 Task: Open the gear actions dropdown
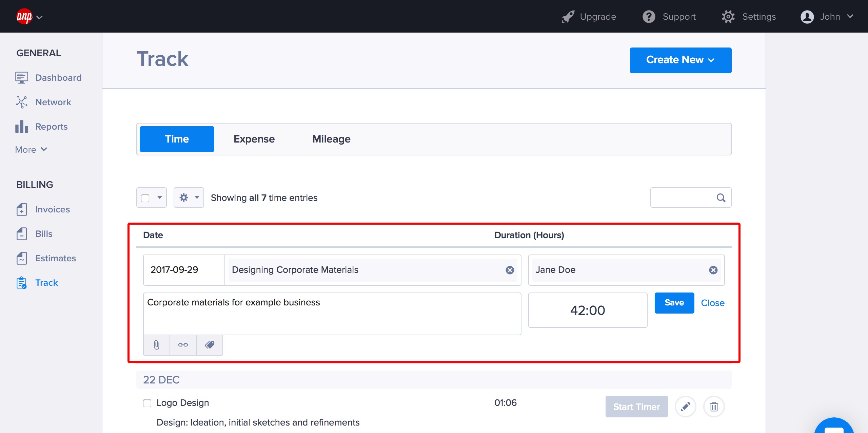pyautogui.click(x=189, y=197)
